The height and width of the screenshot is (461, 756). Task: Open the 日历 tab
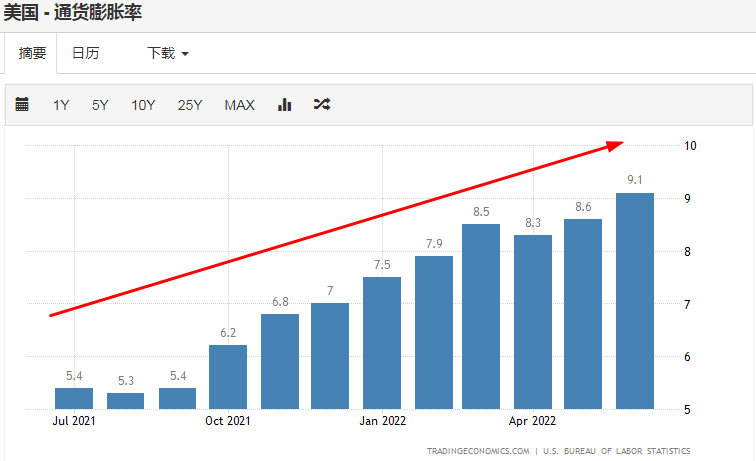[x=85, y=53]
